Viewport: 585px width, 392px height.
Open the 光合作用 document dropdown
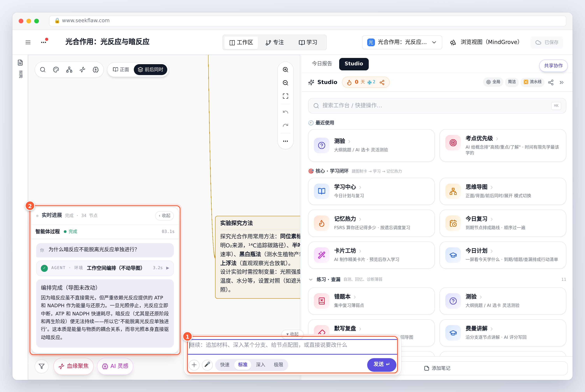tap(402, 42)
